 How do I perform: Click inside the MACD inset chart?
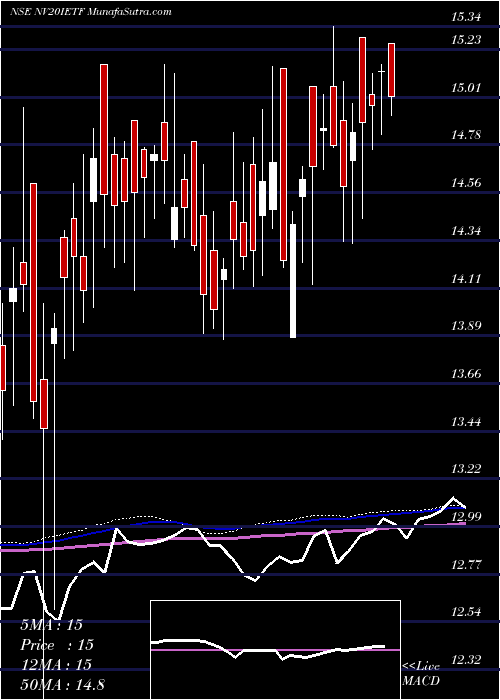click(x=275, y=650)
